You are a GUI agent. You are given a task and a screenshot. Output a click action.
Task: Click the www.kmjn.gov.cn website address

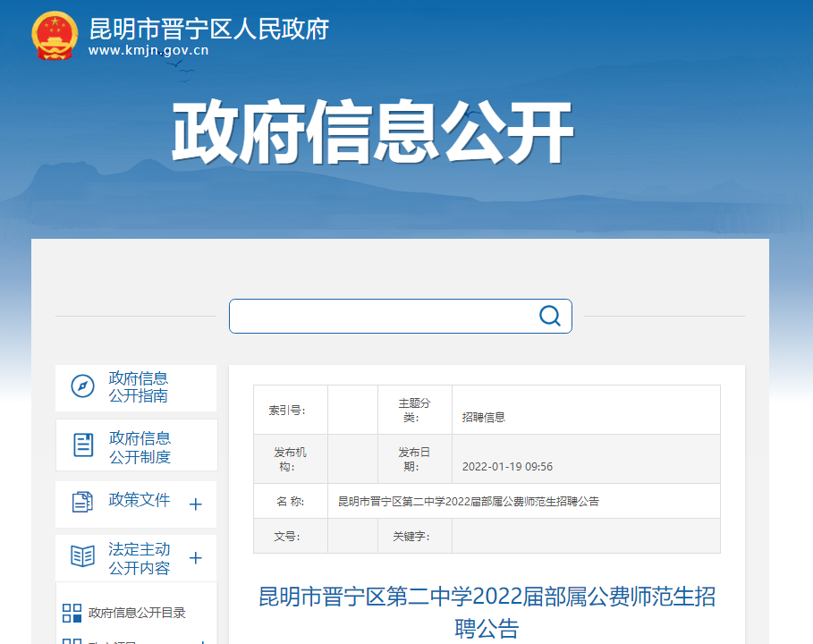coord(148,51)
